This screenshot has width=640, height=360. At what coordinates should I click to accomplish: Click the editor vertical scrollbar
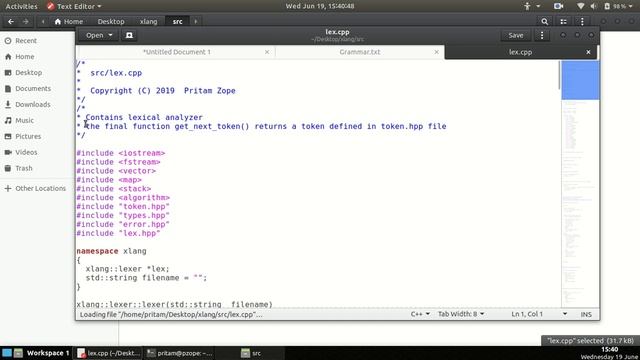pos(559,75)
